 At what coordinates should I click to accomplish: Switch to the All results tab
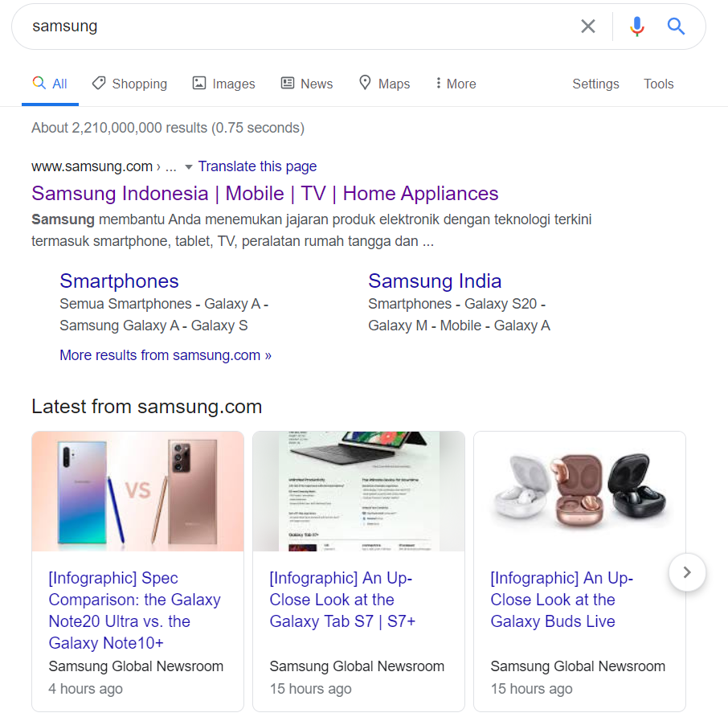click(51, 84)
